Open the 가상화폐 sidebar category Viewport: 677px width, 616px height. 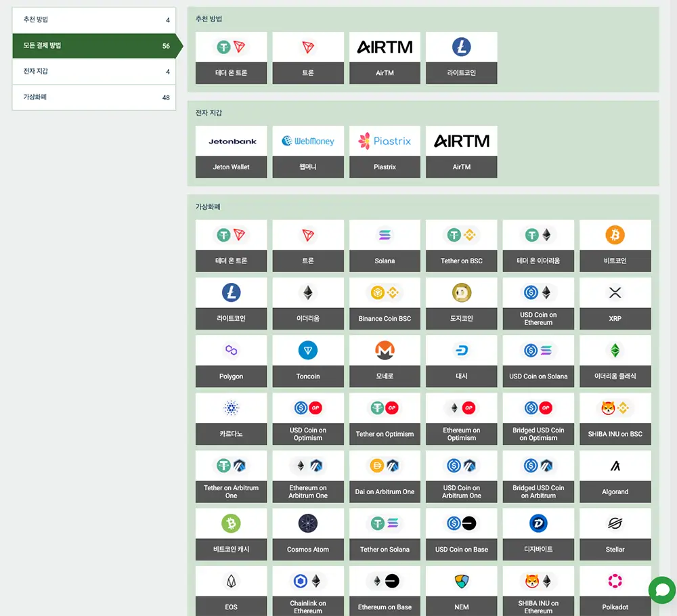click(x=94, y=97)
